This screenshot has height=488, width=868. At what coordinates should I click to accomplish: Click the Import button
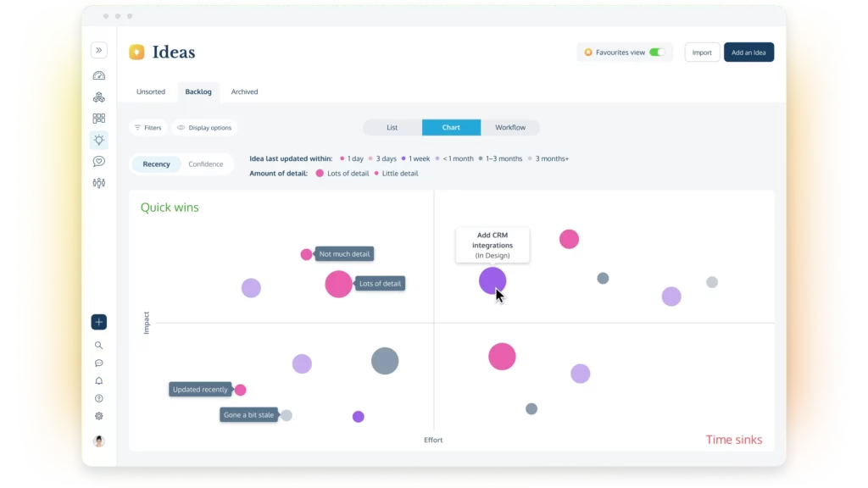(x=702, y=53)
